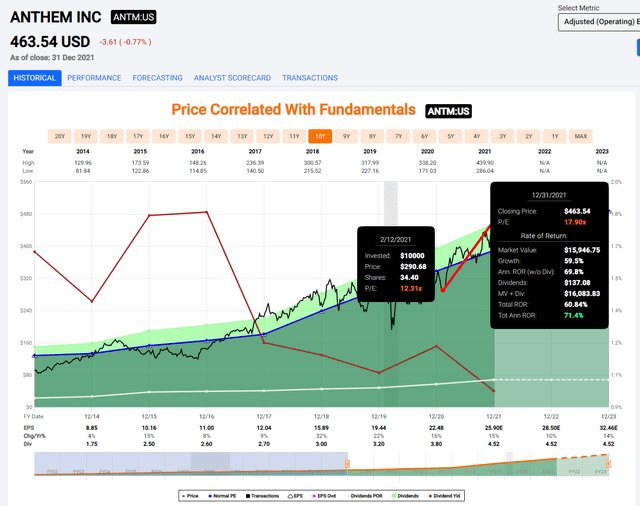Viewport: 640px width, 506px height.
Task: Toggle the EPS legend entry
Action: pyautogui.click(x=296, y=496)
